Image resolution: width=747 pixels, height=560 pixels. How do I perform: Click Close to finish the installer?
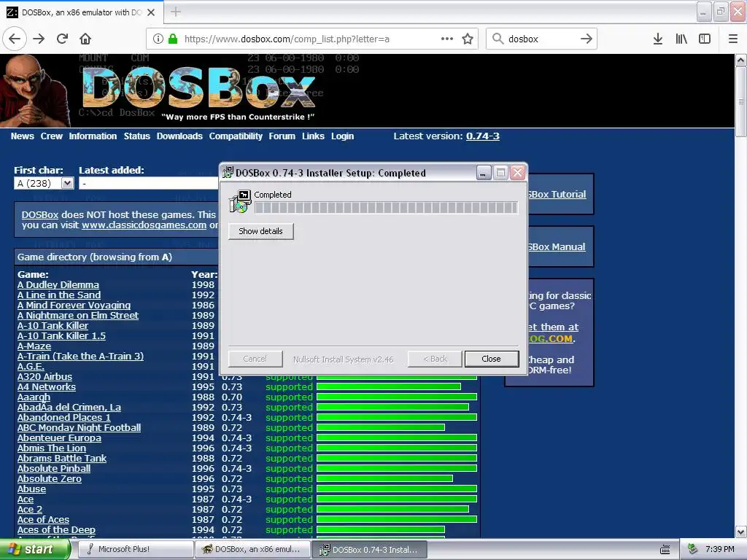[491, 359]
